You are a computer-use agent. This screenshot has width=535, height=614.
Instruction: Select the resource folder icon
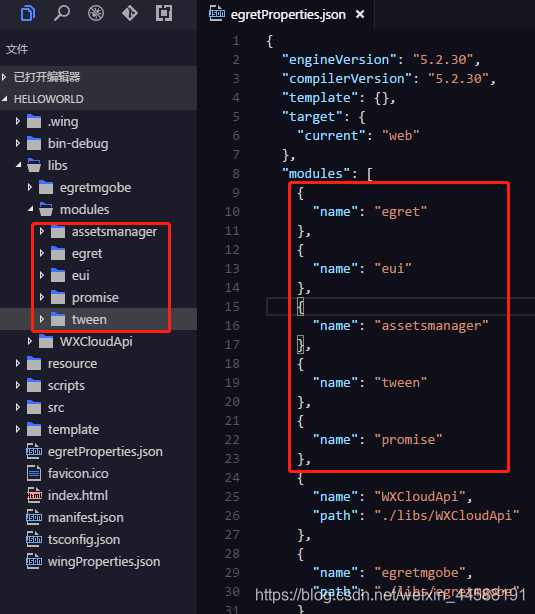34,363
